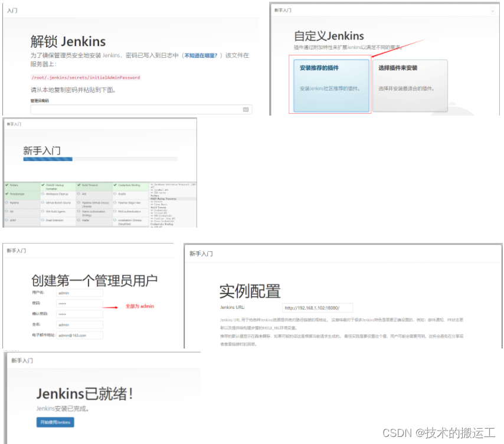Click the Folders plugin checkmark icon
Screen dimensions: 504x444
tap(6, 185)
